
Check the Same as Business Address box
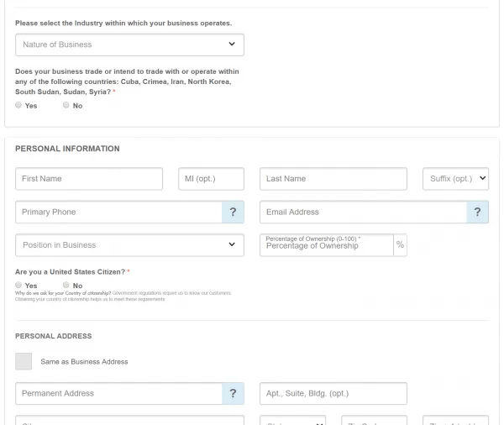(x=24, y=361)
